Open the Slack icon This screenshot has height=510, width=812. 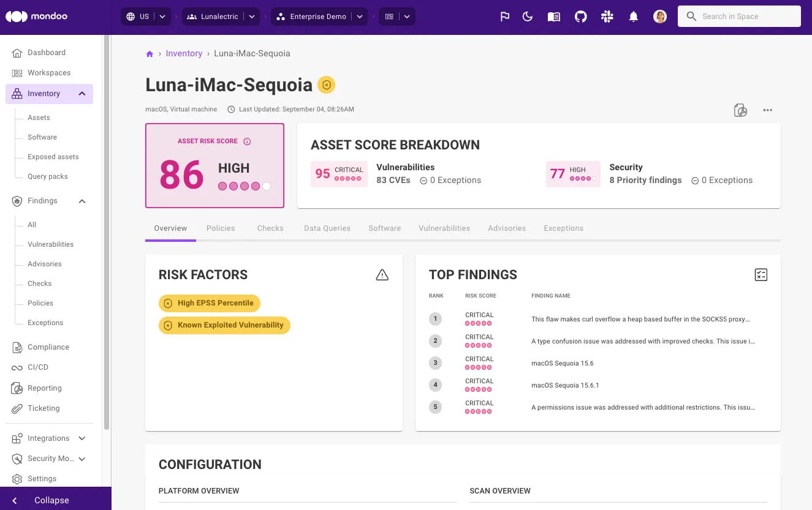(607, 17)
